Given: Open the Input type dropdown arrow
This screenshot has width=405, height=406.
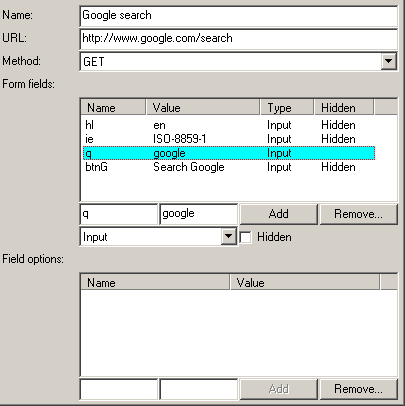Looking at the screenshot, I should [x=228, y=237].
